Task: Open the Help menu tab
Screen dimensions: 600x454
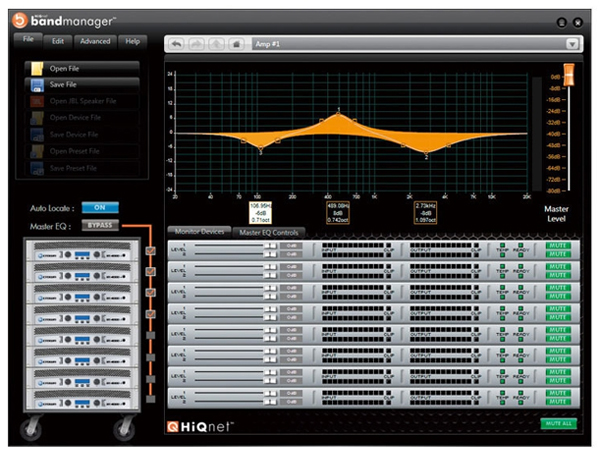Action: (132, 41)
